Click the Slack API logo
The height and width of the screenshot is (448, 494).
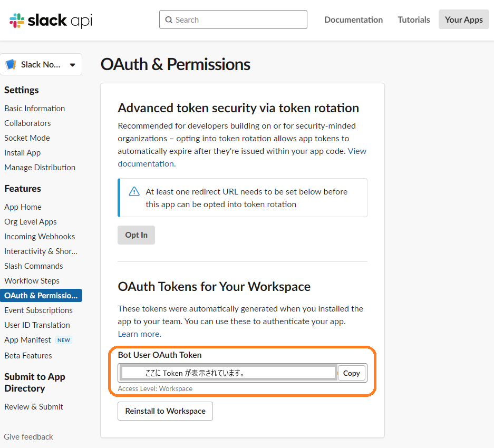click(x=51, y=20)
